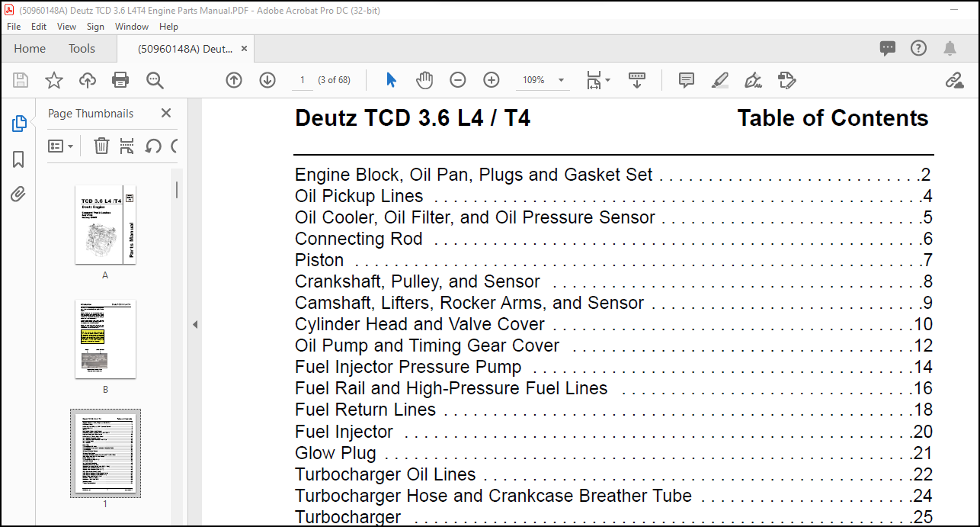The image size is (980, 527).
Task: Click the page number input field
Action: [303, 80]
